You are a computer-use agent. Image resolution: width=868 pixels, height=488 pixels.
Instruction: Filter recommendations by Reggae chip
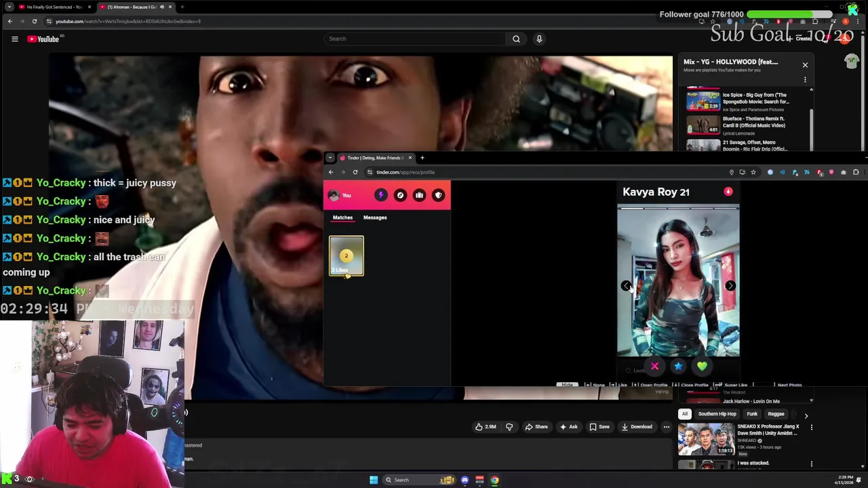tap(776, 414)
